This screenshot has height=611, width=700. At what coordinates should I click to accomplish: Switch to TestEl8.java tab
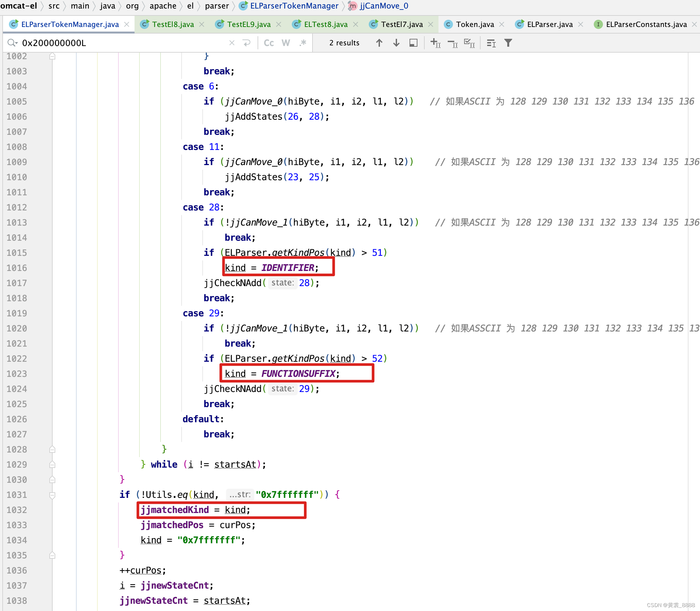click(173, 25)
